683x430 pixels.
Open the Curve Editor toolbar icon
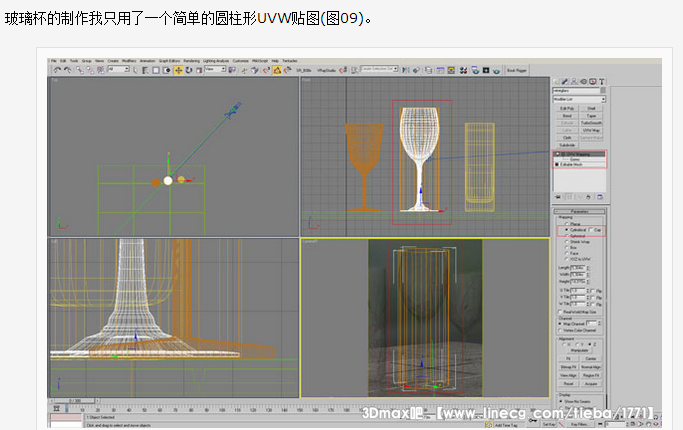[x=441, y=70]
